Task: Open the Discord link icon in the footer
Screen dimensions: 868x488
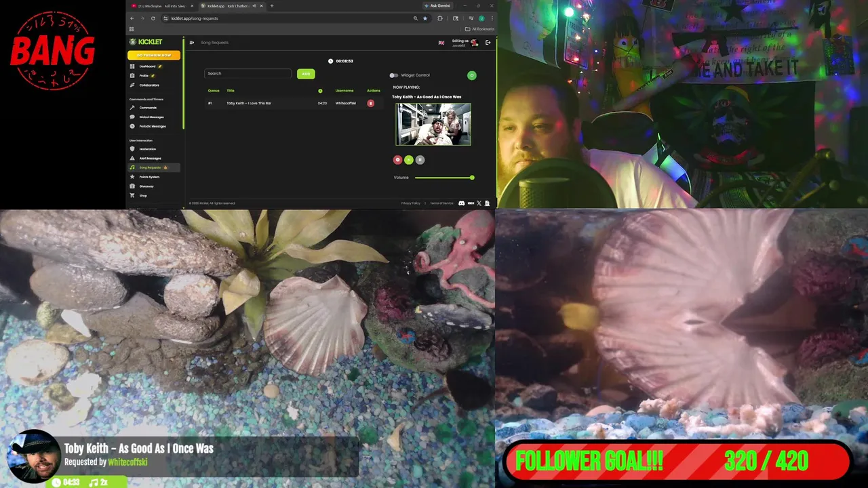Action: (462, 203)
